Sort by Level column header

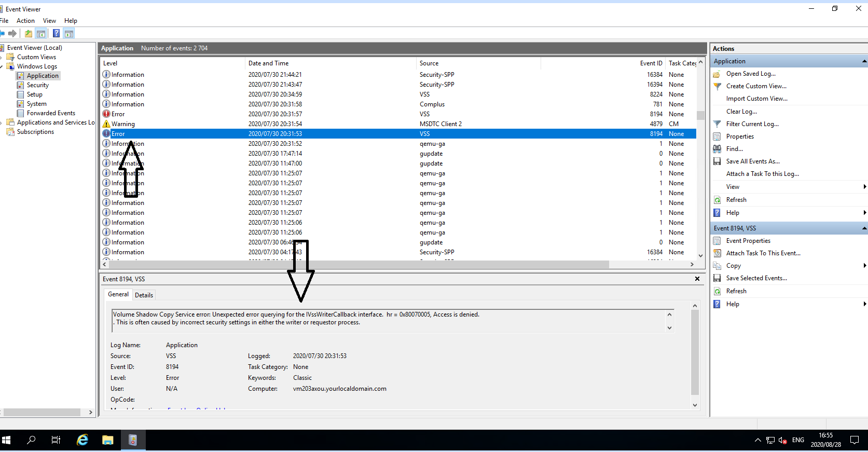pyautogui.click(x=172, y=63)
